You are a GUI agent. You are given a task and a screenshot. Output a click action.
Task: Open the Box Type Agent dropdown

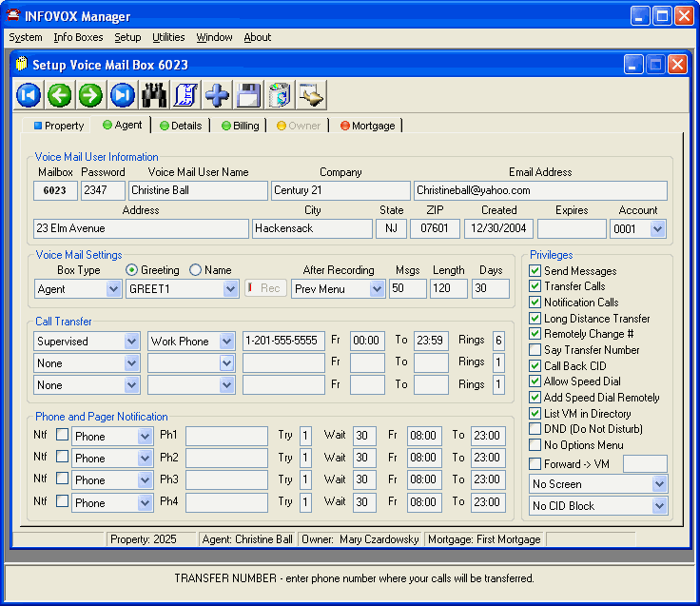[x=113, y=289]
